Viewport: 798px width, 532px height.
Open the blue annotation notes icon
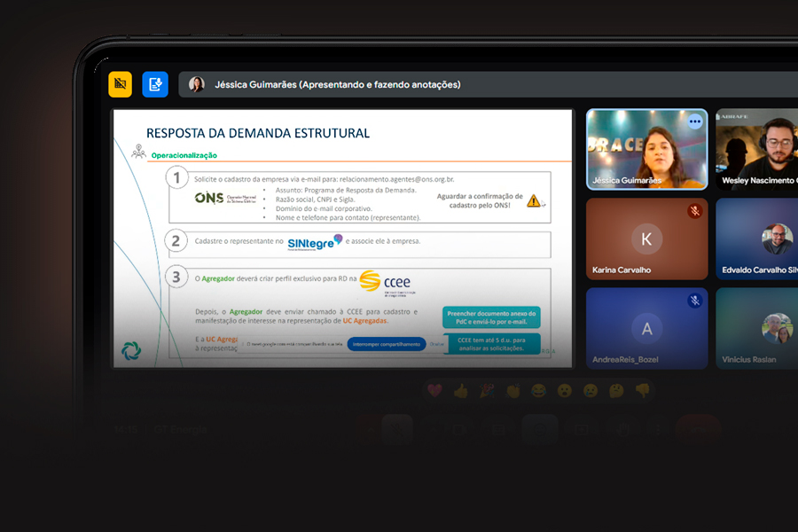pos(155,84)
